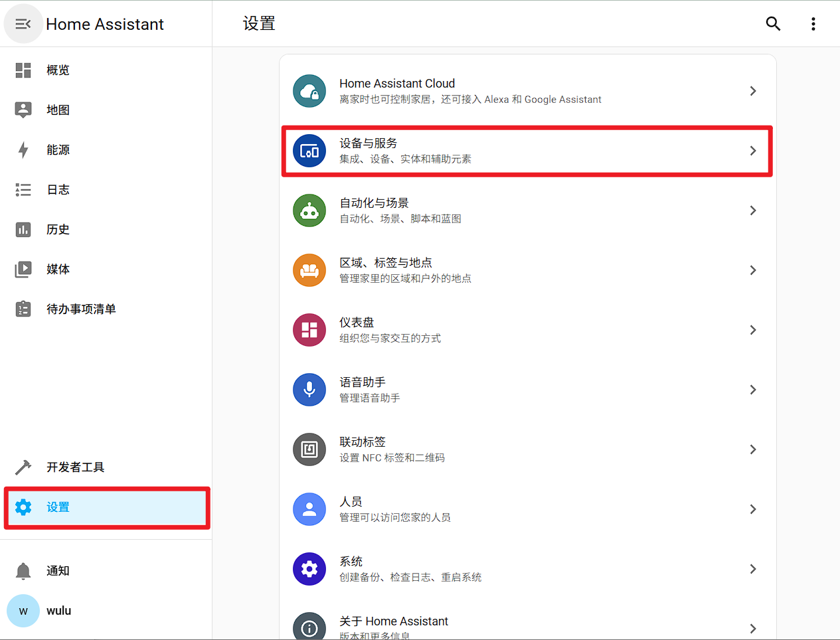Click the Settings (设置) gear icon in sidebar

pyautogui.click(x=23, y=507)
